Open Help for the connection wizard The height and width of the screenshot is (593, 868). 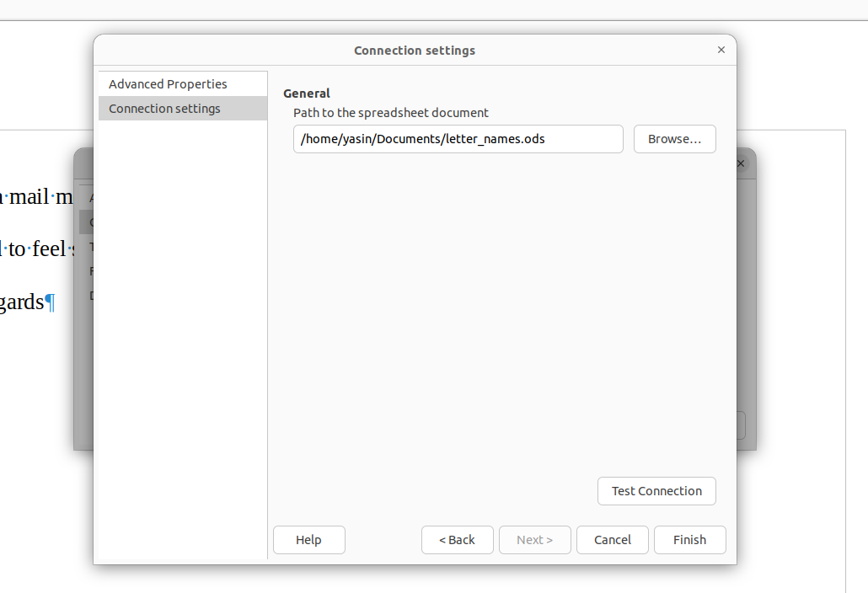click(308, 540)
